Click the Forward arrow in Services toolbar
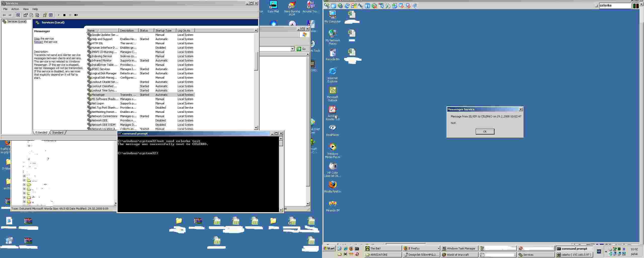This screenshot has height=258, width=644. 10,15
